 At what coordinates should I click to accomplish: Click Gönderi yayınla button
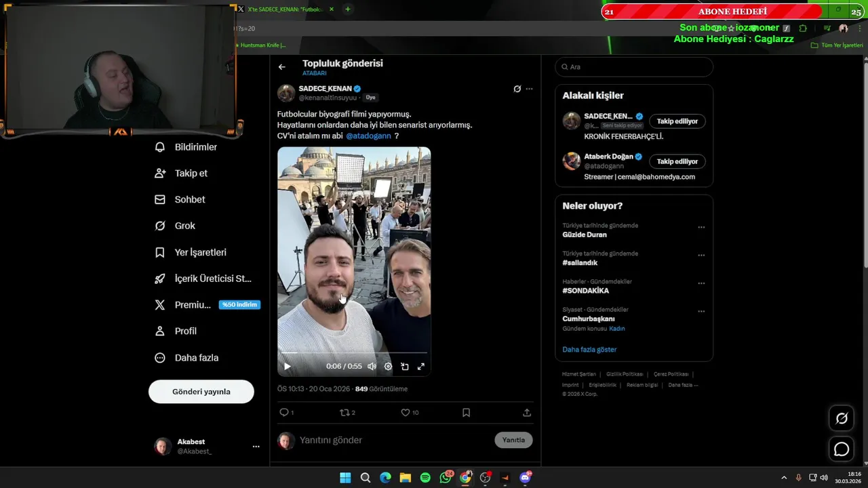[x=201, y=392]
